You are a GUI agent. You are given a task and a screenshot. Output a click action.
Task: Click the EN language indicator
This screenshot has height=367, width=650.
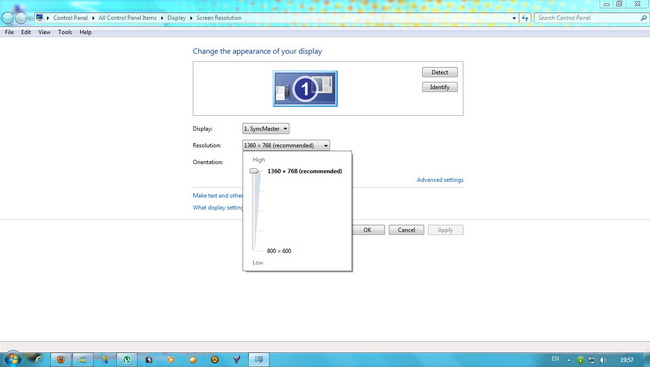pyautogui.click(x=555, y=359)
